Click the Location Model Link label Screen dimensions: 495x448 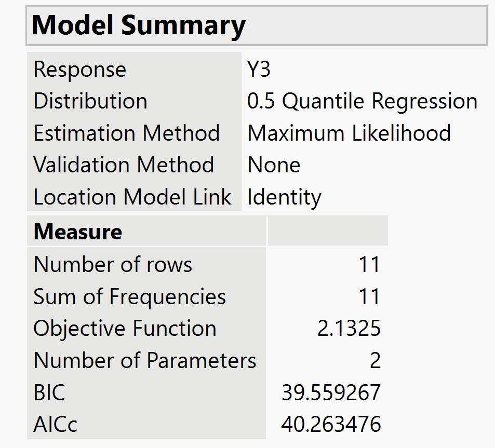pos(132,197)
